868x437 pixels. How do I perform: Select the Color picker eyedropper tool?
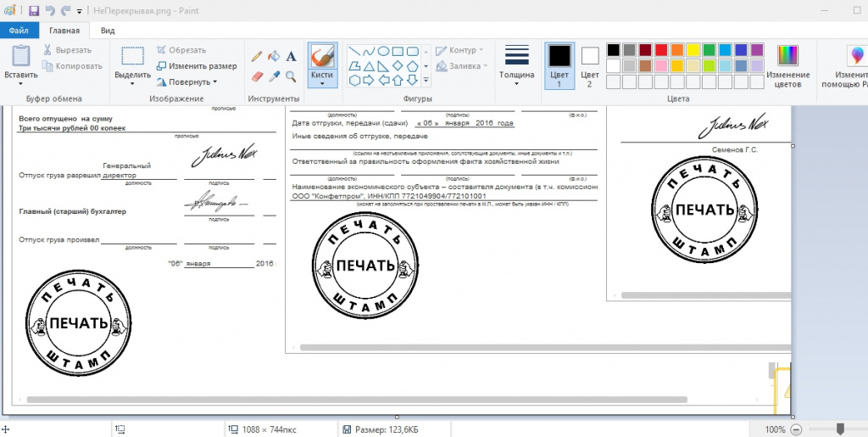pos(274,76)
